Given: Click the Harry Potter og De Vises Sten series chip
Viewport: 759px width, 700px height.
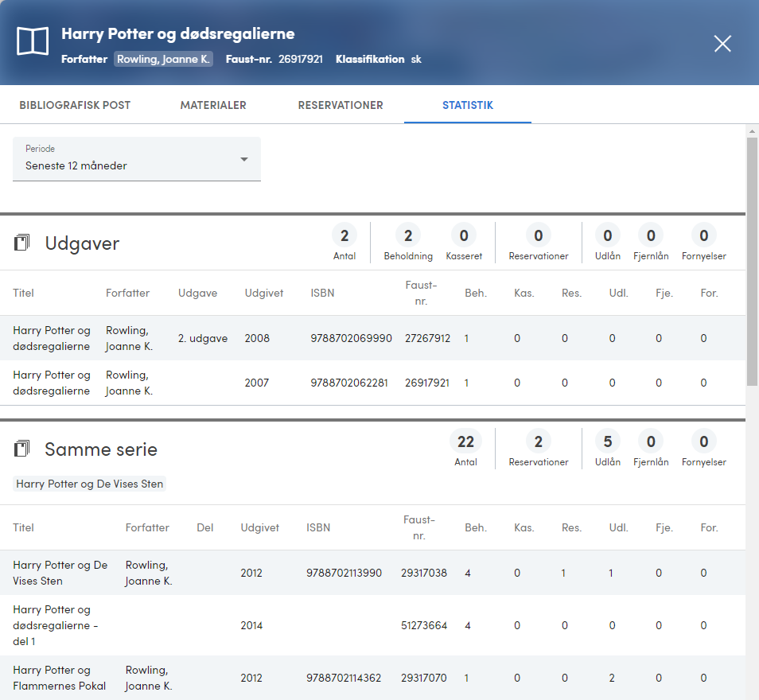Looking at the screenshot, I should [x=90, y=484].
